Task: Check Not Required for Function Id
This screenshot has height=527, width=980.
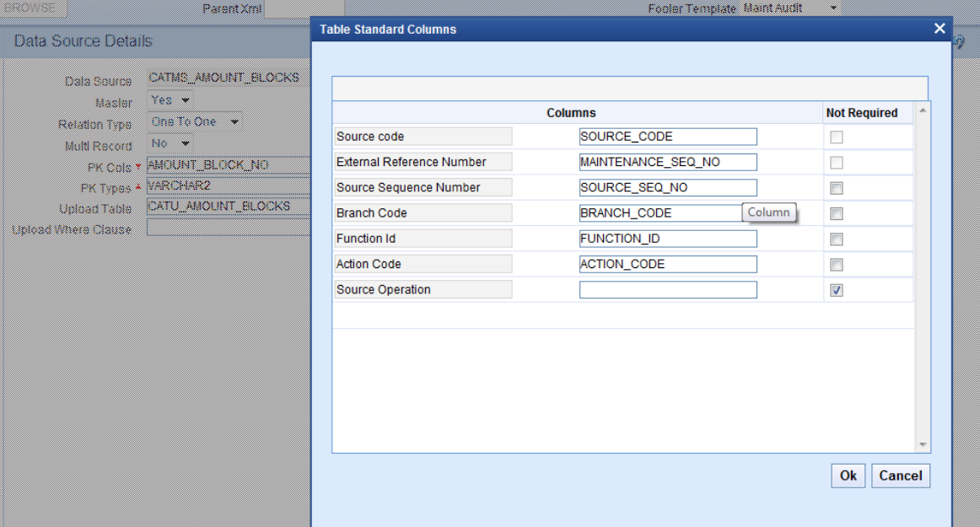Action: pos(837,239)
